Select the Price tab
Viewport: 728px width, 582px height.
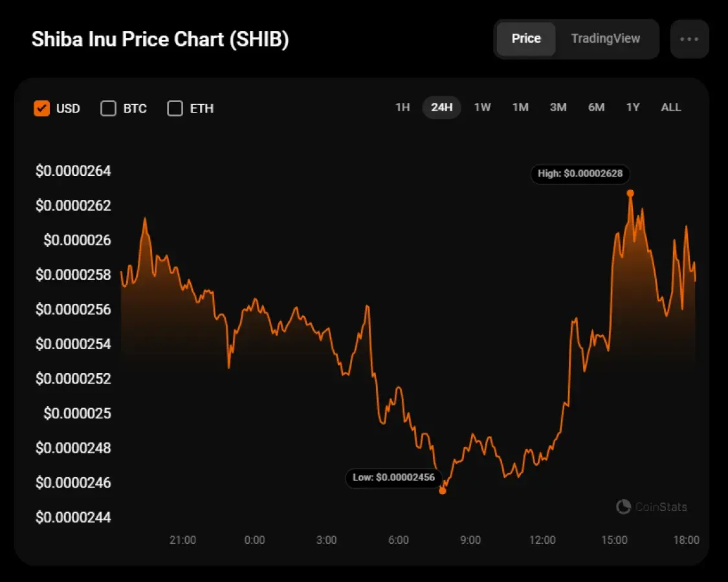click(525, 39)
